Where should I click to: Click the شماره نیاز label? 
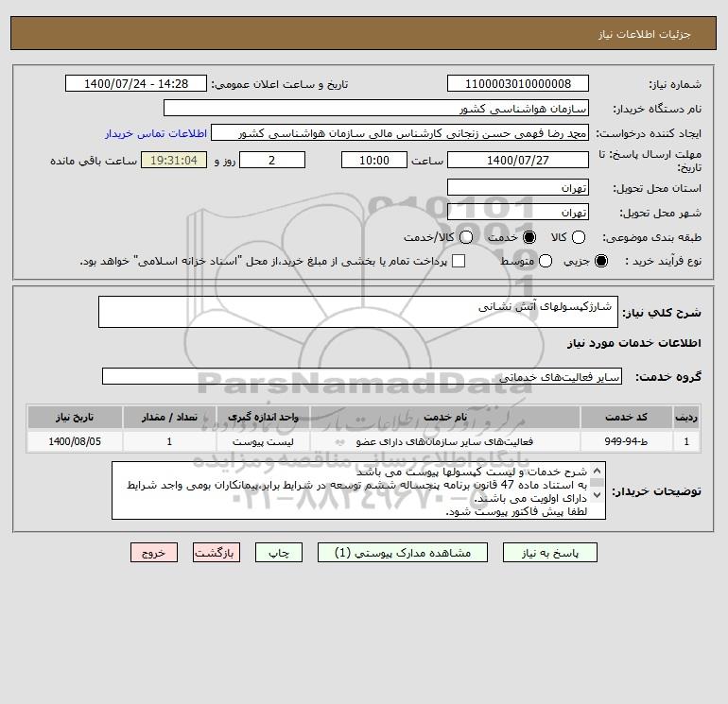tap(675, 84)
